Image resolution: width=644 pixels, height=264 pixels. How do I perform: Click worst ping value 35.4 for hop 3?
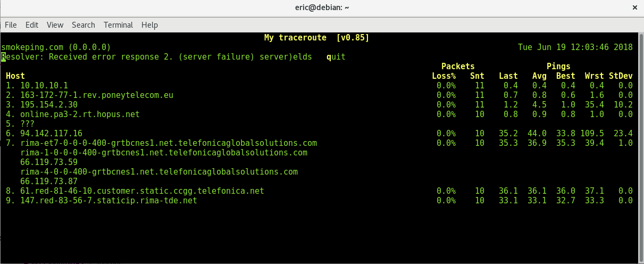[595, 105]
